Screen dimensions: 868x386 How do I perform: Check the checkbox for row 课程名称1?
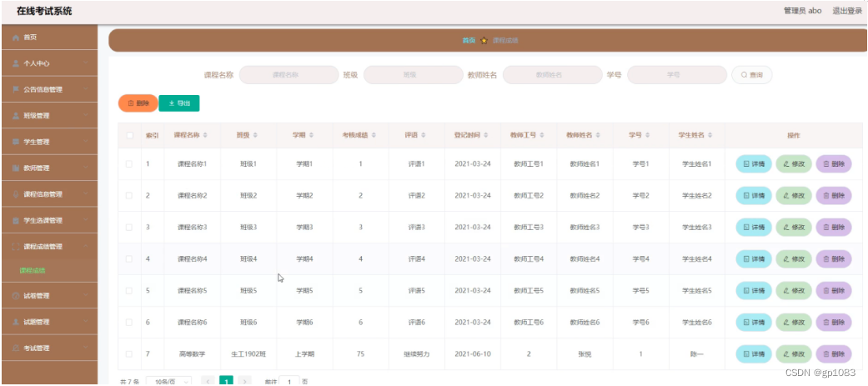pyautogui.click(x=129, y=164)
